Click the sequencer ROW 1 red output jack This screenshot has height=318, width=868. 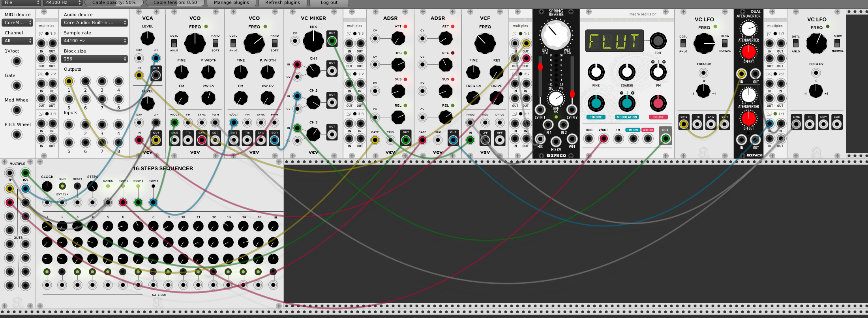click(123, 203)
